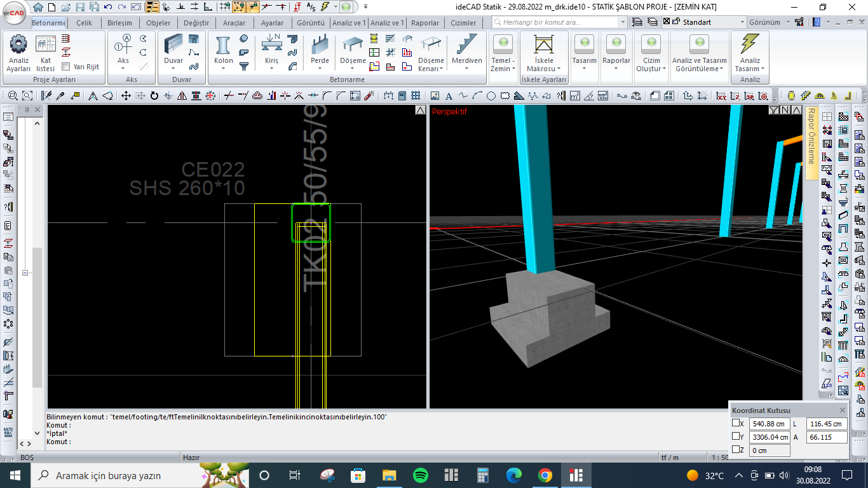Expand the Duvar dropdown
Image resolution: width=868 pixels, height=488 pixels.
(x=173, y=69)
